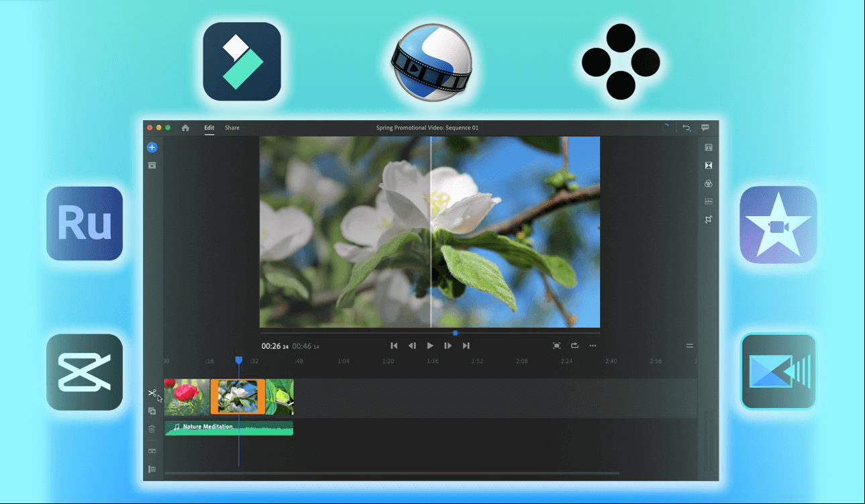Select the Nature Meditation audio clip
Viewport: 865px width, 504px height.
(x=229, y=428)
